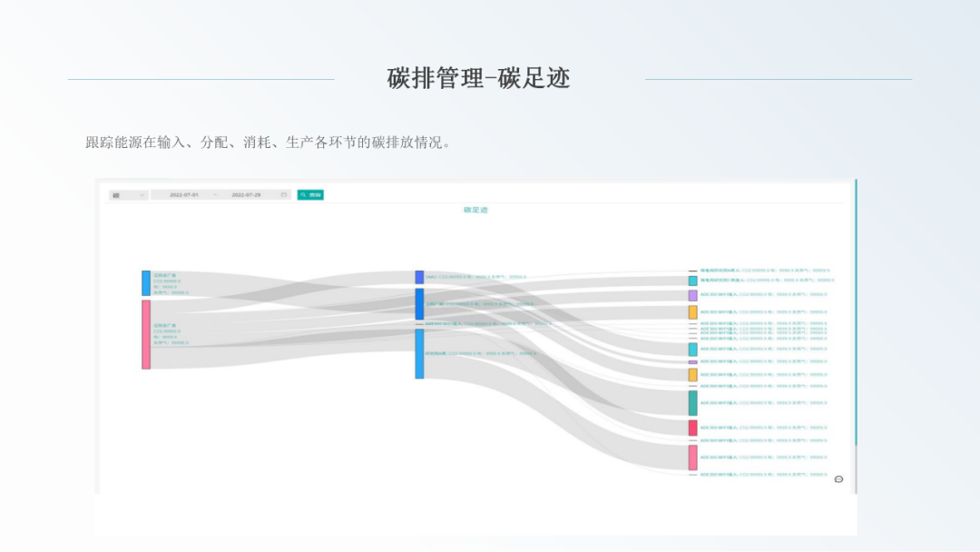The image size is (980, 552).
Task: Select the tall blue 研究院A栋 node bar
Action: pyautogui.click(x=418, y=352)
